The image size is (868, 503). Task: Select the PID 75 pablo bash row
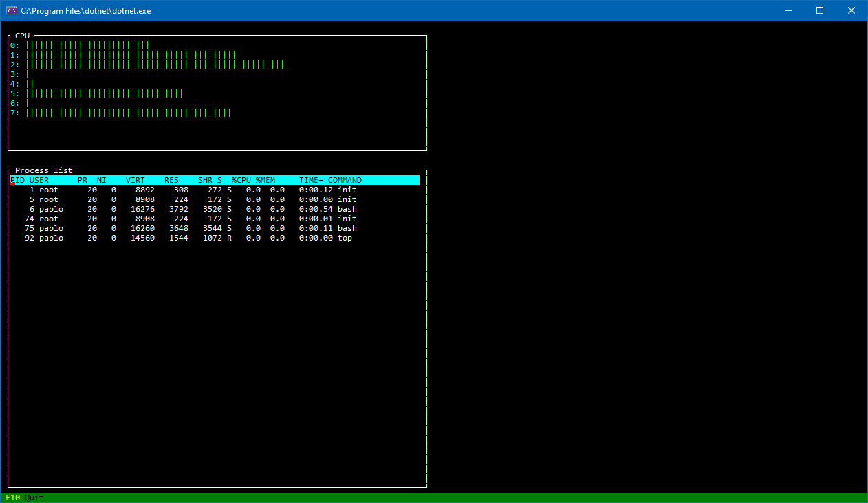coord(215,228)
